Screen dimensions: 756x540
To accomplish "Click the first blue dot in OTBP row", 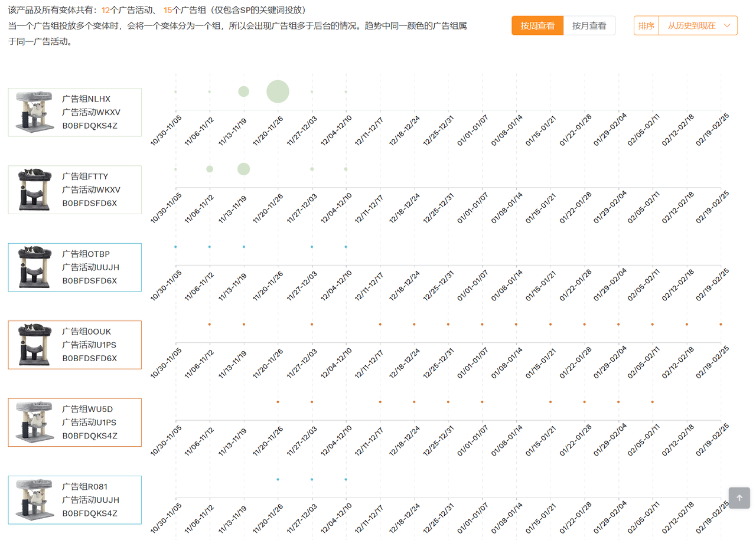I will coord(175,247).
